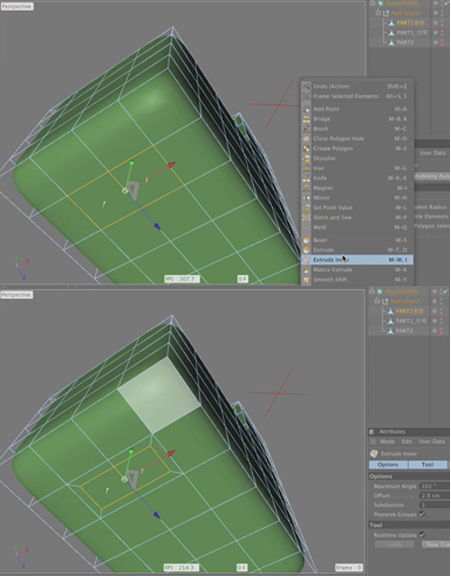The image size is (451, 576).
Task: Click the New Transform button
Action: tap(436, 544)
